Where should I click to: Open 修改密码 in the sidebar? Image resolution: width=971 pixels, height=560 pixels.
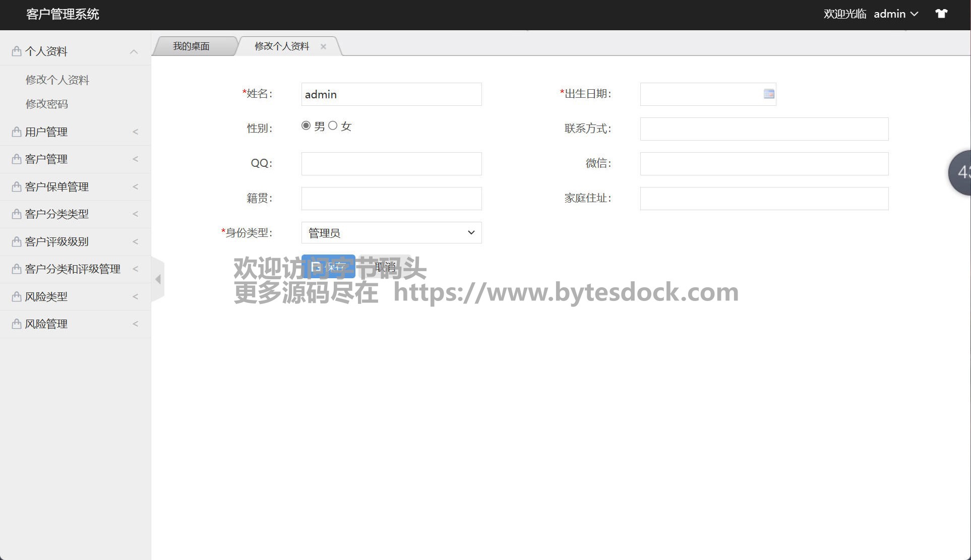pos(47,104)
